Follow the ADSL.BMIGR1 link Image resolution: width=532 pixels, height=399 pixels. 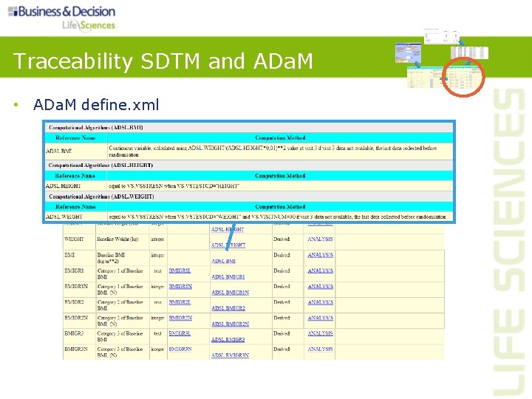pyautogui.click(x=228, y=277)
